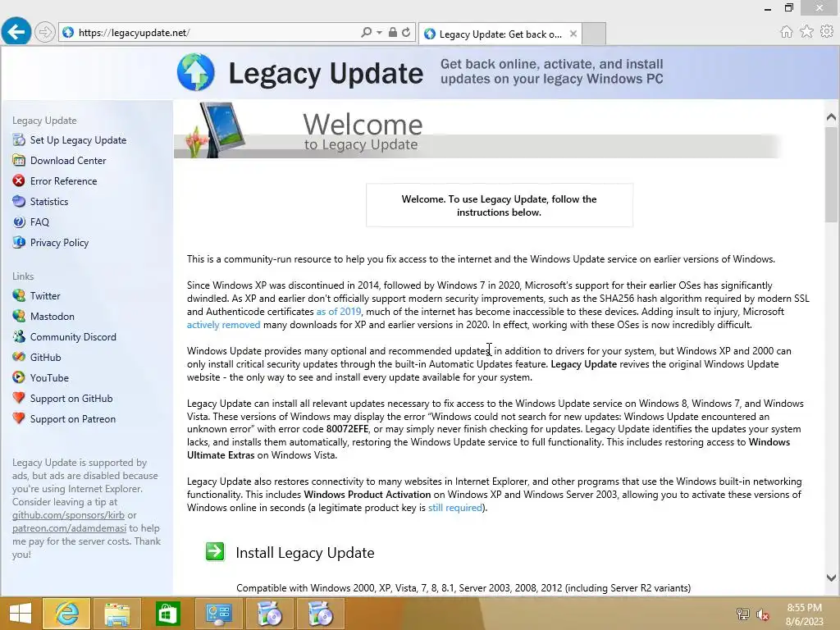
Task: Open File Explorer from taskbar
Action: [116, 613]
